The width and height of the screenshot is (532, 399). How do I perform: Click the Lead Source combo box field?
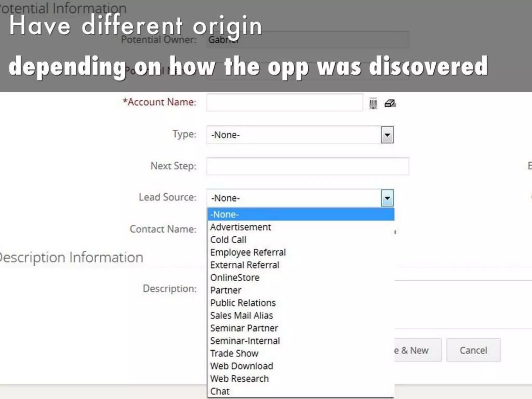[x=294, y=198]
